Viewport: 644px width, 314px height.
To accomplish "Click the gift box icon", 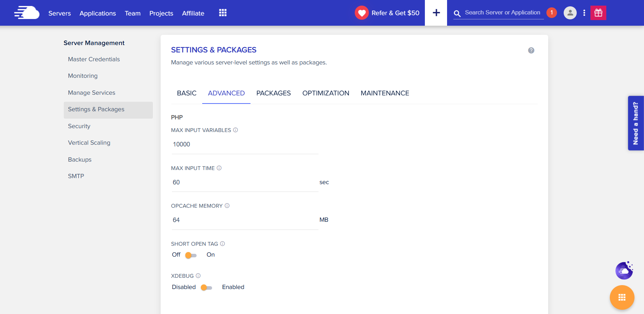I will tap(598, 13).
